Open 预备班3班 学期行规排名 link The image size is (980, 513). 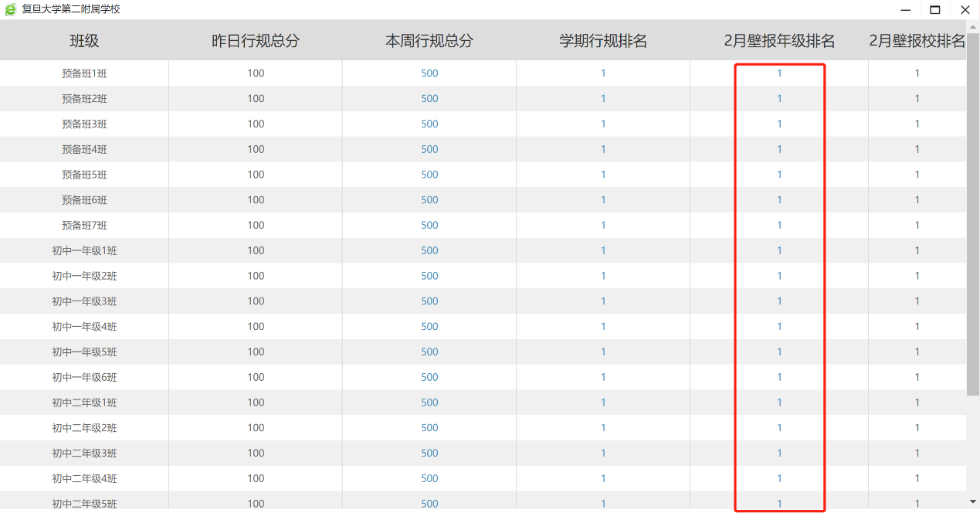click(603, 124)
